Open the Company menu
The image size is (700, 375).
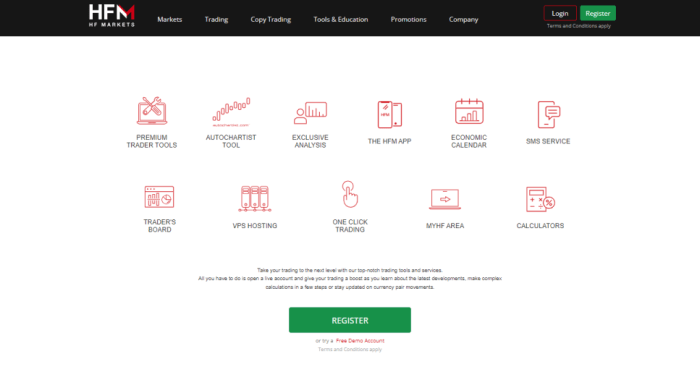tap(463, 20)
